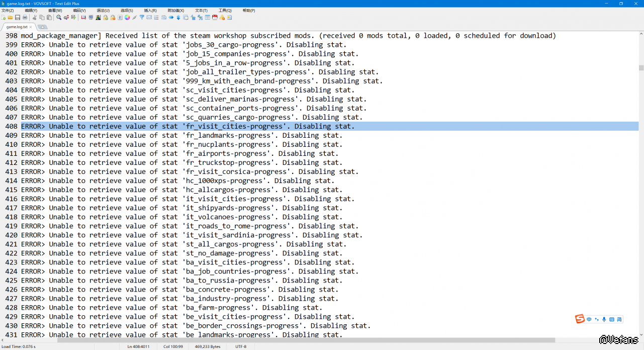This screenshot has height=350, width=644.
Task: Click the blue vertical arrows icon
Action: coord(178,17)
